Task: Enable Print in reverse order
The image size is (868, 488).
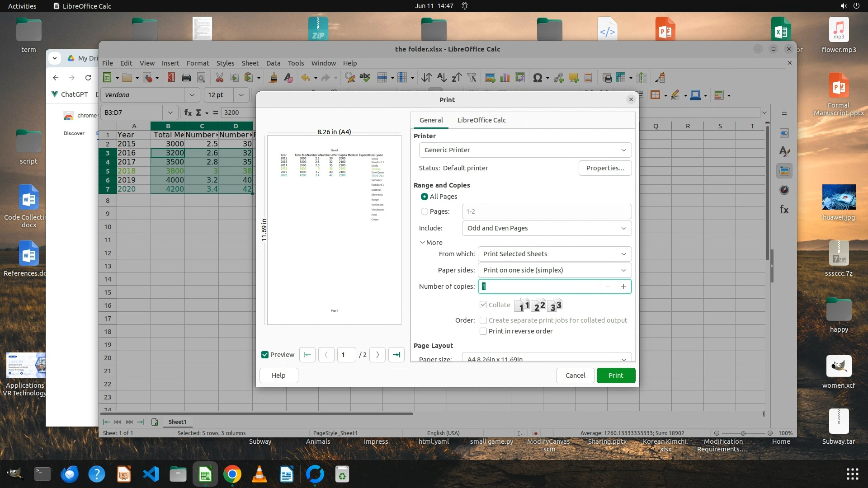Action: coord(483,331)
